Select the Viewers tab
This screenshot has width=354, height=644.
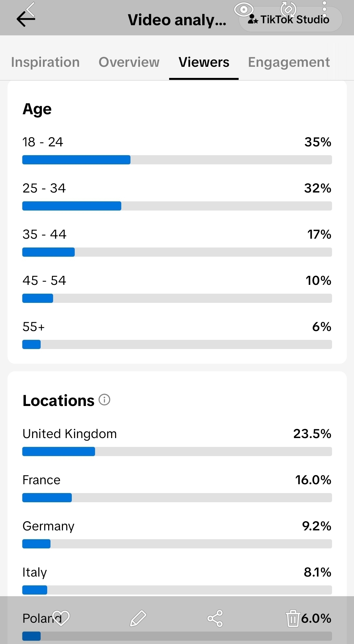point(204,62)
